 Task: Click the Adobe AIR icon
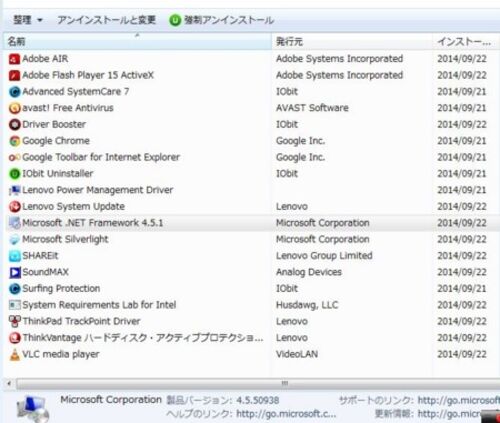coord(14,59)
